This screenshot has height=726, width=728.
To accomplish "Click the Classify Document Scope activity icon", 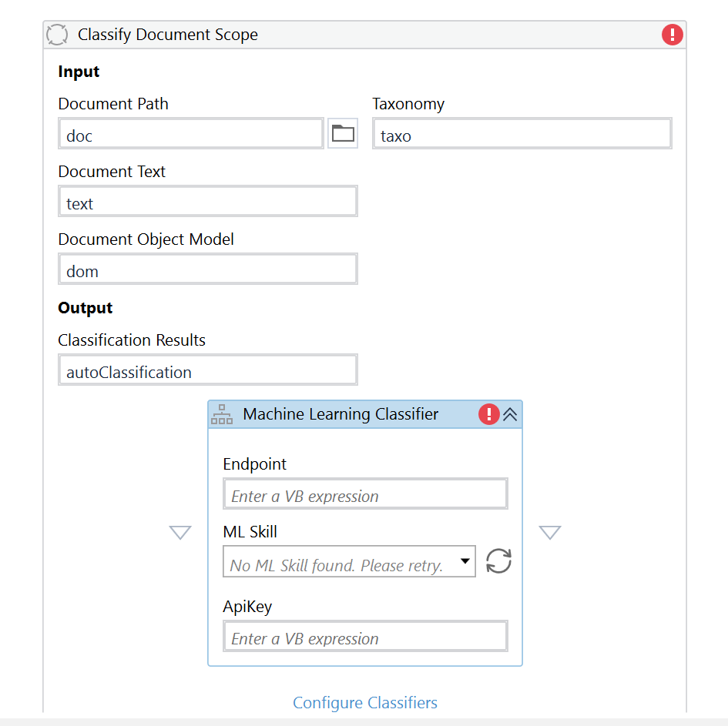I will click(57, 34).
